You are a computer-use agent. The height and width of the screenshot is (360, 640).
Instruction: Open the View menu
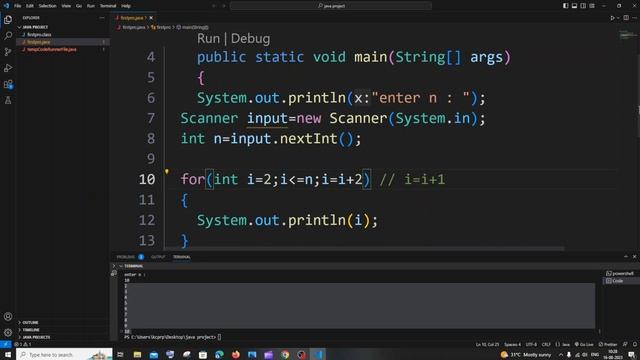tap(66, 6)
